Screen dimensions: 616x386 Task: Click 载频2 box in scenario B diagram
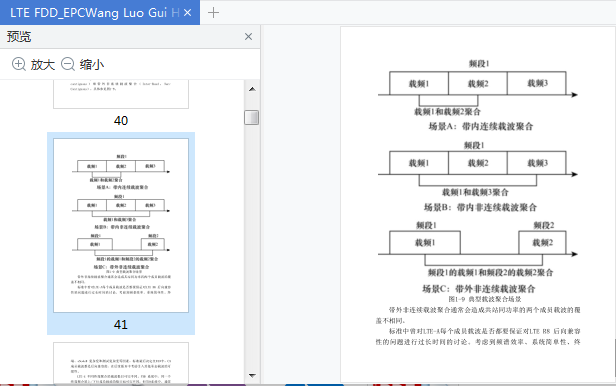pyautogui.click(x=478, y=163)
